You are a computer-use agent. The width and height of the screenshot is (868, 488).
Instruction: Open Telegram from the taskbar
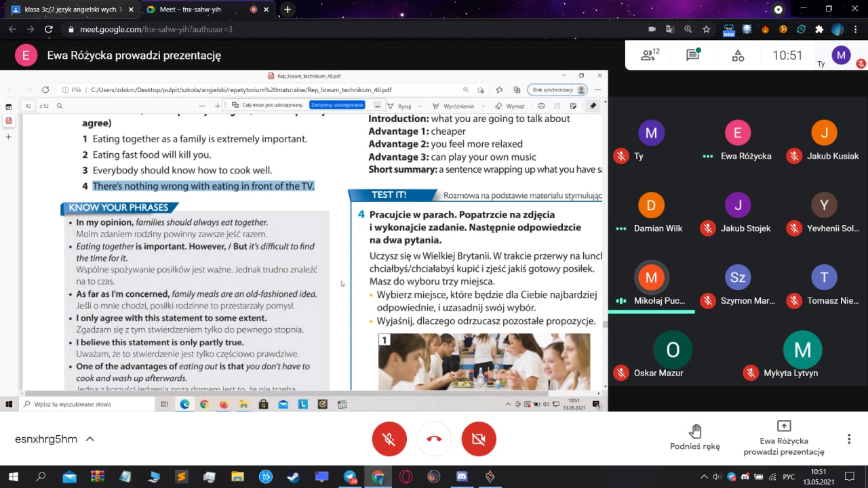pos(350,476)
